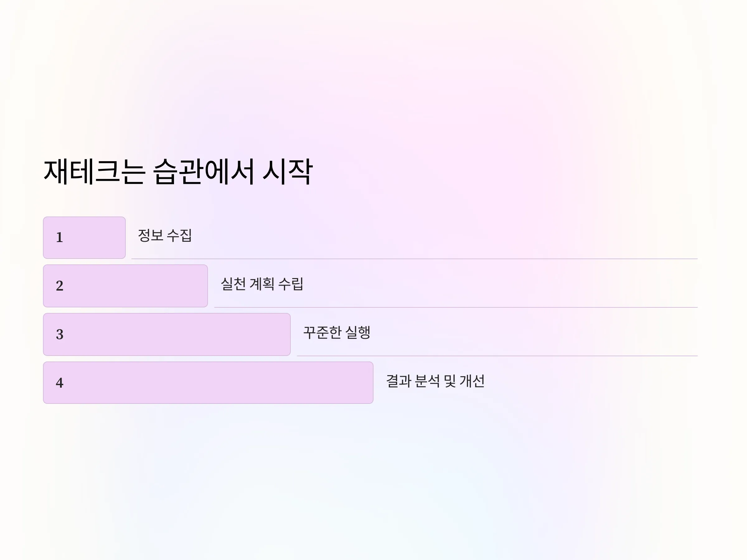Click the 정보 수집 label
747x560 pixels.
pos(165,235)
